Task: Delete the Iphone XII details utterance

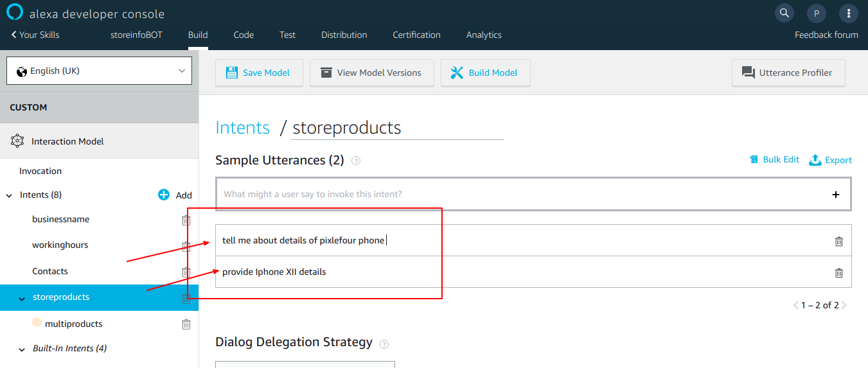Action: [838, 273]
